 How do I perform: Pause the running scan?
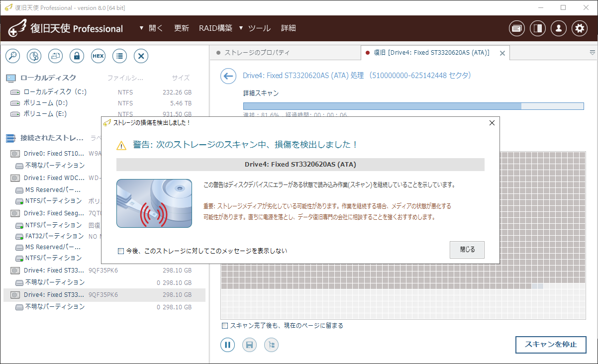(x=227, y=345)
